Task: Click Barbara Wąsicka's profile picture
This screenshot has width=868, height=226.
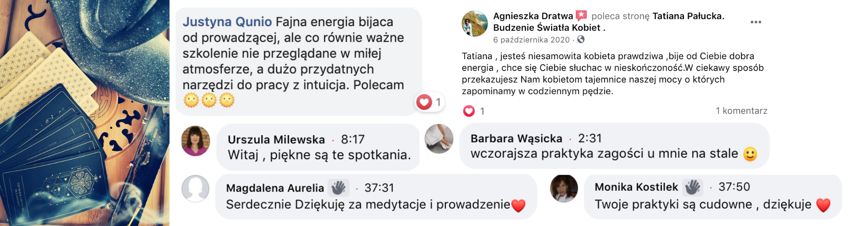Action: point(439,139)
